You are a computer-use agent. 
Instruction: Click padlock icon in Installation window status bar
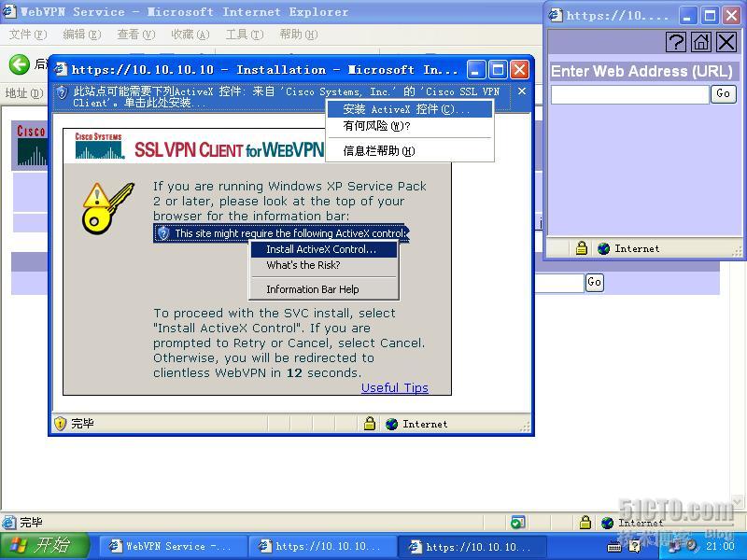[x=369, y=424]
